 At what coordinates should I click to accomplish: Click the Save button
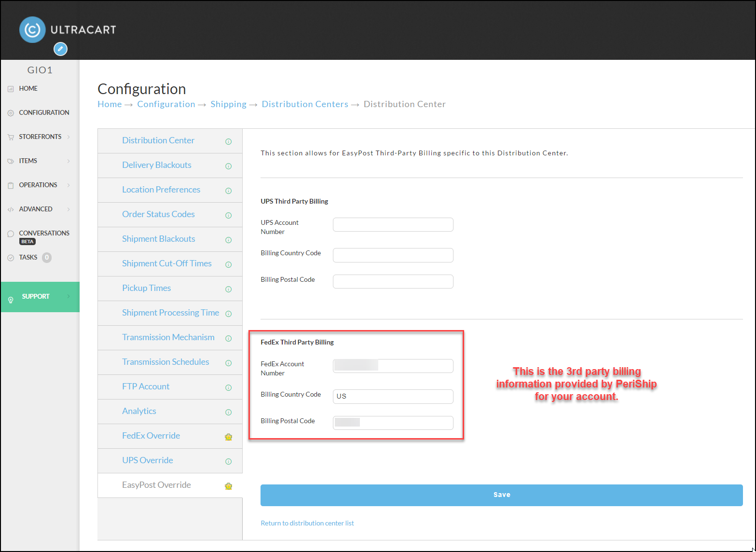(x=502, y=495)
